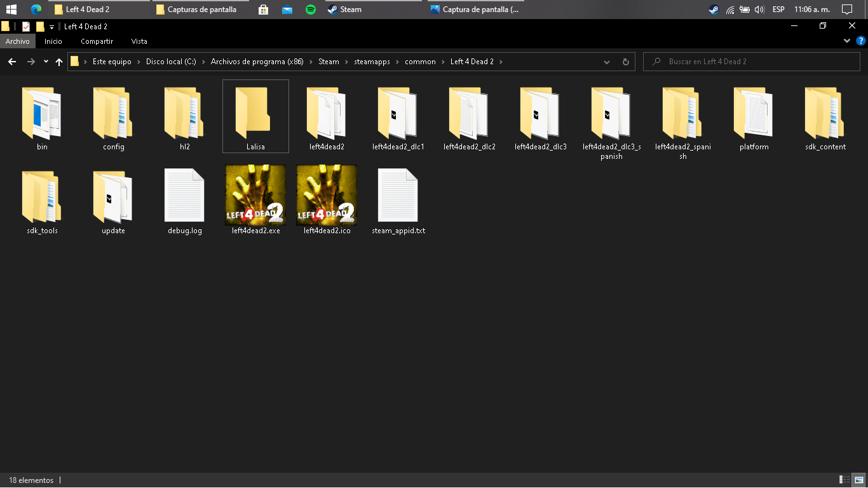Open the notification center
The width and height of the screenshot is (868, 488).
[x=846, y=10]
